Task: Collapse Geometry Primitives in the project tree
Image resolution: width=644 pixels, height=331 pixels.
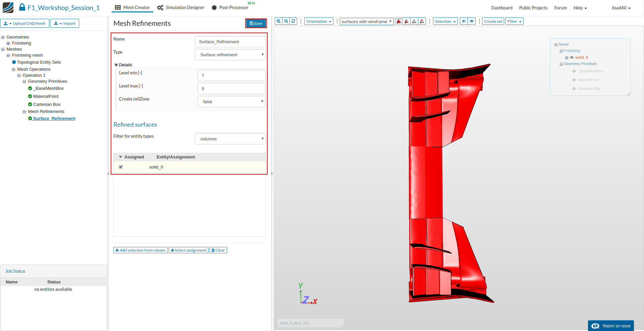Action: pos(24,81)
